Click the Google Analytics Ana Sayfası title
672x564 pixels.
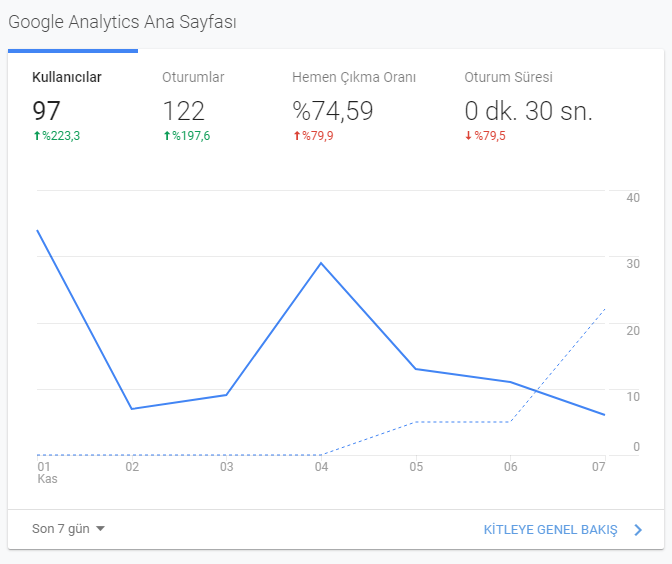pos(122,22)
